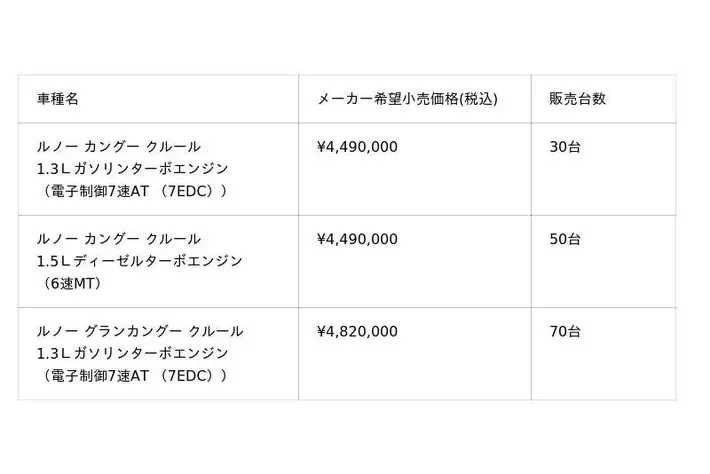Click the diesel row ¥4,490,000 price
710x474 pixels.
point(357,239)
